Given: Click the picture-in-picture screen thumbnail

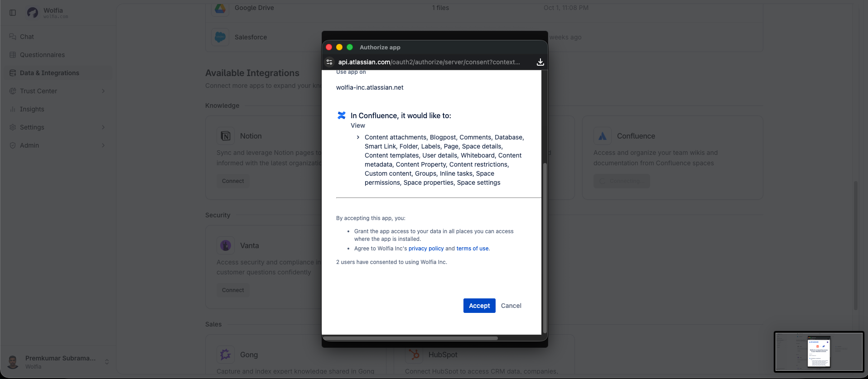Looking at the screenshot, I should pos(819,352).
